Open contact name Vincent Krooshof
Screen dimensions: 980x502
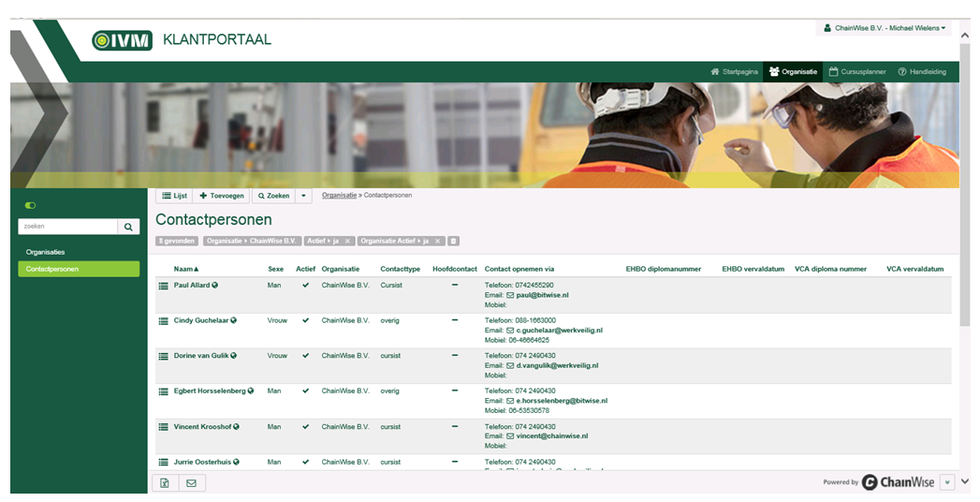pyautogui.click(x=202, y=426)
